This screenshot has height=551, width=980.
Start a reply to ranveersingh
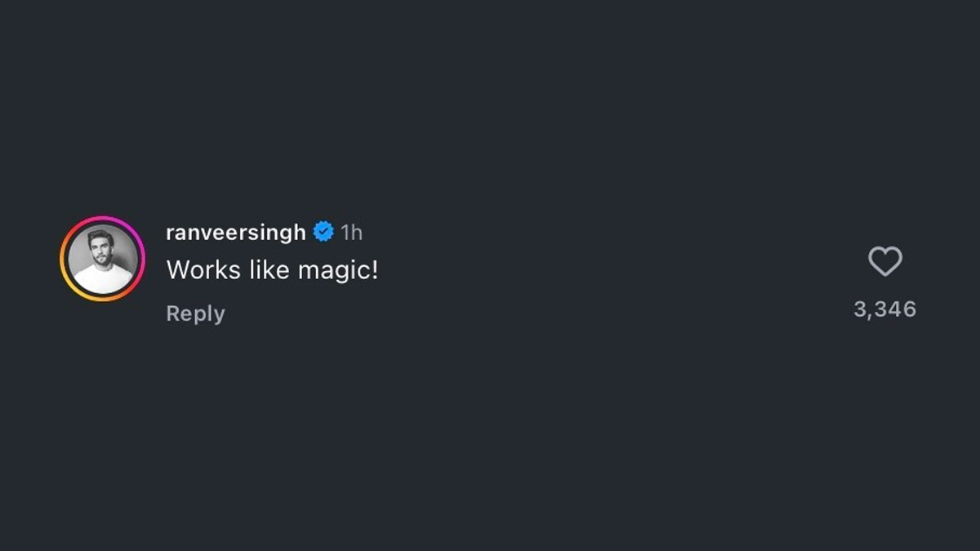coord(195,313)
